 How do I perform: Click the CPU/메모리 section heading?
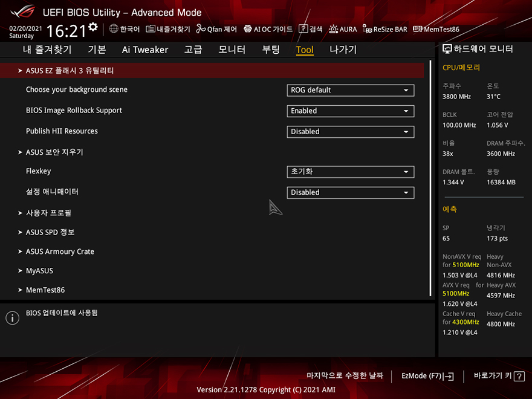[x=461, y=68]
